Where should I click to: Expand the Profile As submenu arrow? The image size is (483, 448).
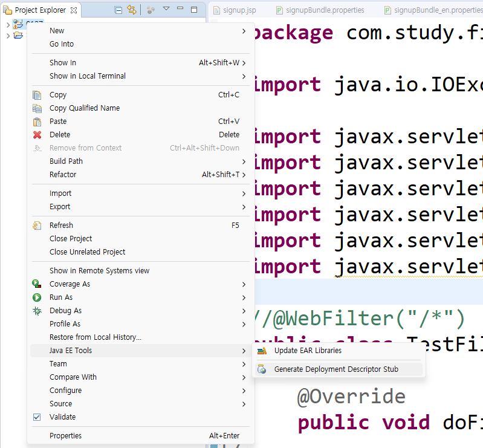click(244, 324)
